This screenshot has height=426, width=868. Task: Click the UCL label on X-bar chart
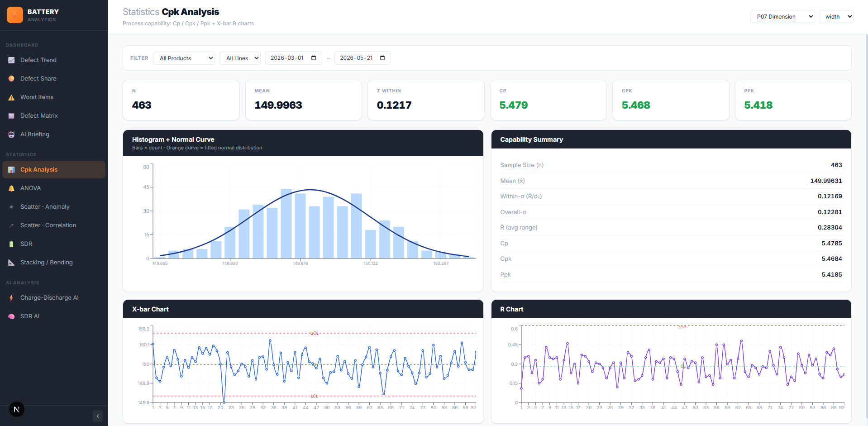(315, 333)
